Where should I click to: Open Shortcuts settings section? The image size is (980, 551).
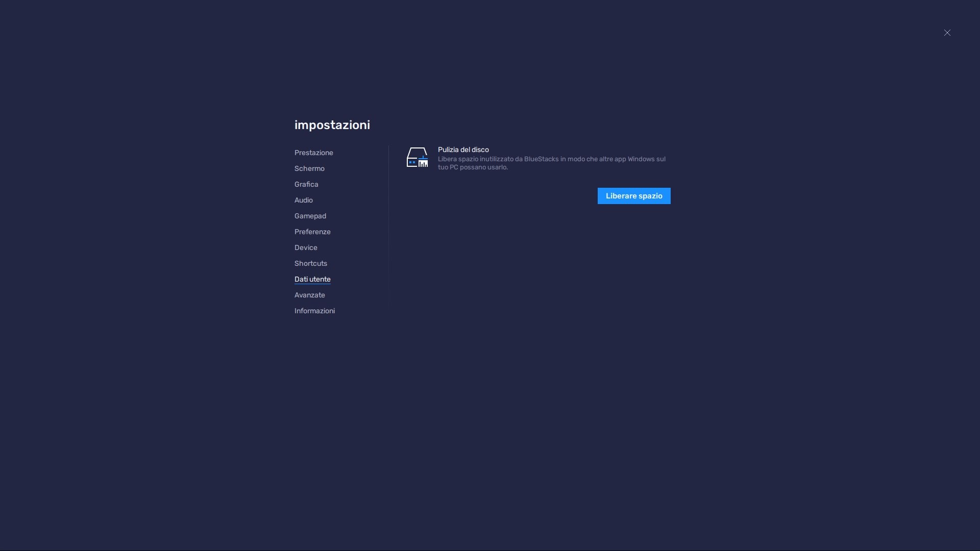[311, 264]
